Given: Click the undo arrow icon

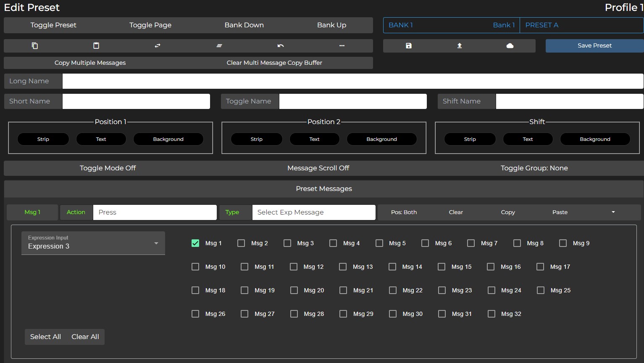Looking at the screenshot, I should click(281, 46).
